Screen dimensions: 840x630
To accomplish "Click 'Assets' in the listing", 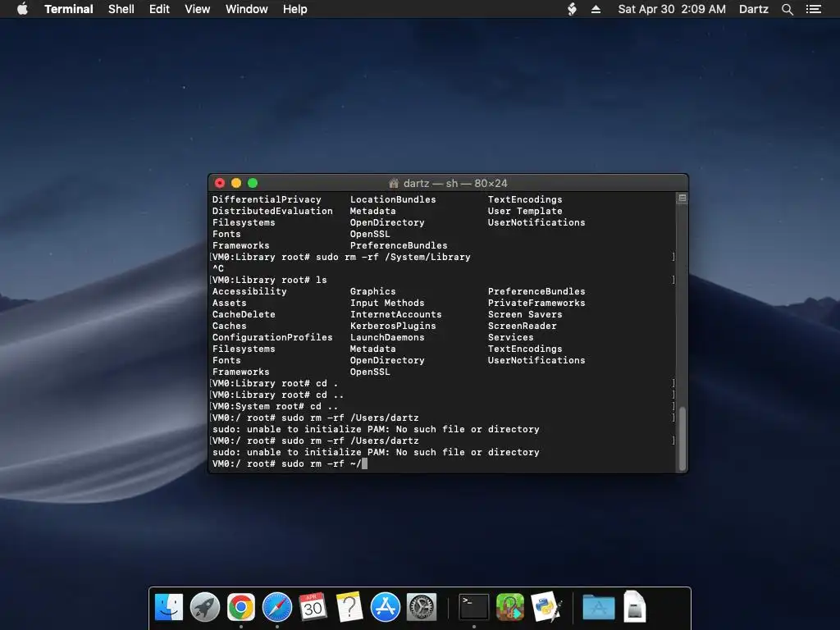I will 230,304.
